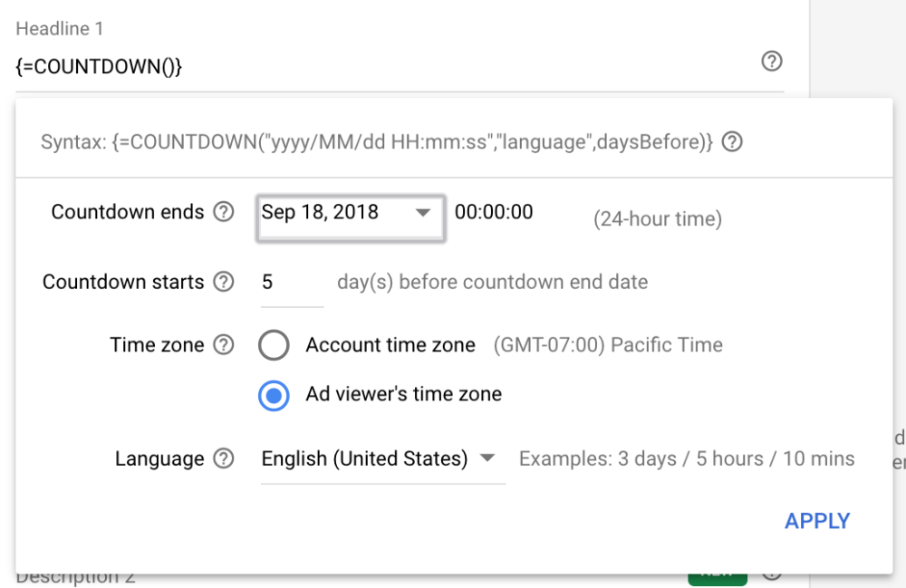Screen dimensions: 906x588
Task: Open the Countdown ends help icon
Action: click(x=224, y=211)
